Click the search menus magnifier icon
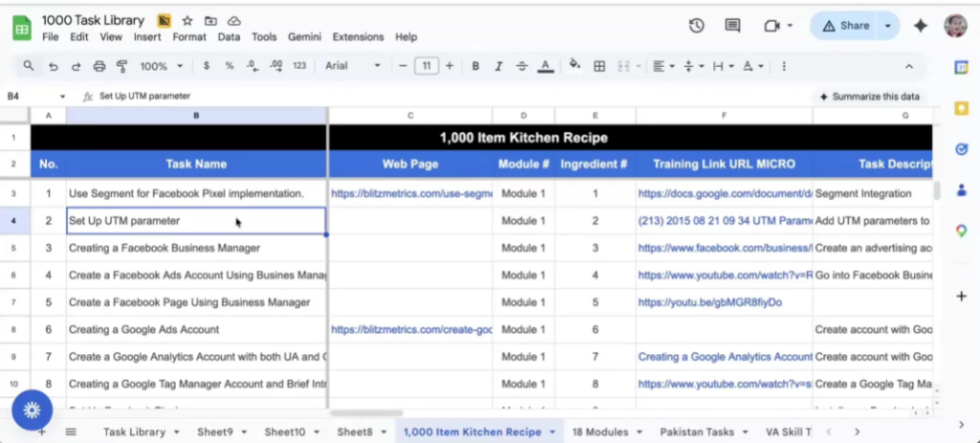980x443 pixels. click(28, 66)
